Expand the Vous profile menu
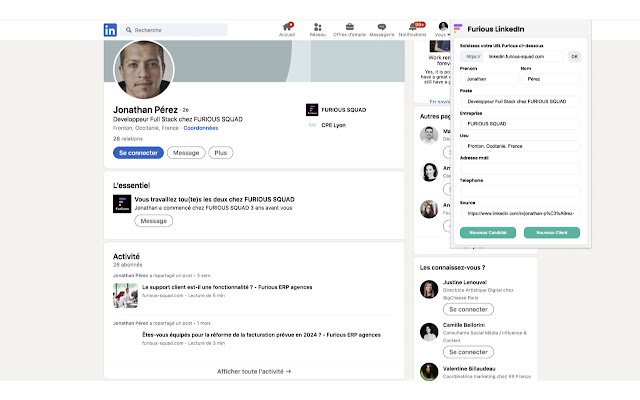Image resolution: width=640 pixels, height=400 pixels. click(x=443, y=30)
